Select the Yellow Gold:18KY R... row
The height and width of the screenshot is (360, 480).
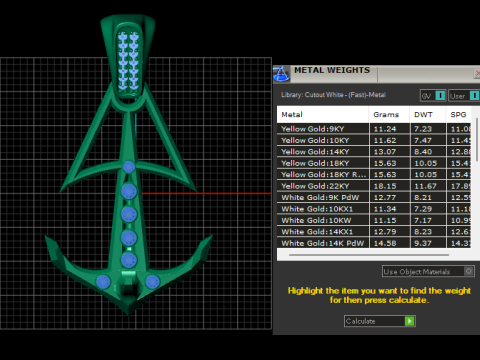(x=374, y=174)
